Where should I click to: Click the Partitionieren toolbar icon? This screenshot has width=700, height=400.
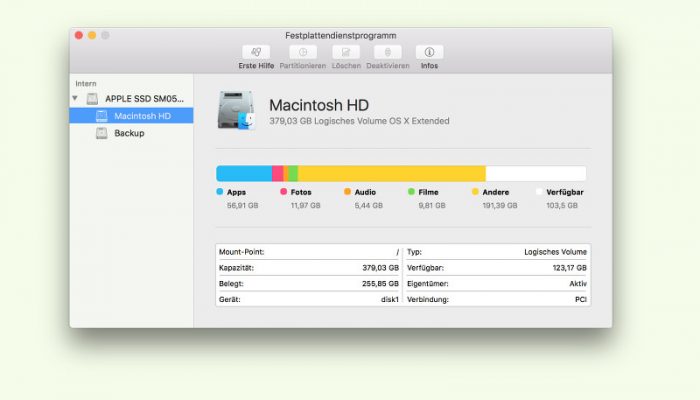pyautogui.click(x=303, y=52)
